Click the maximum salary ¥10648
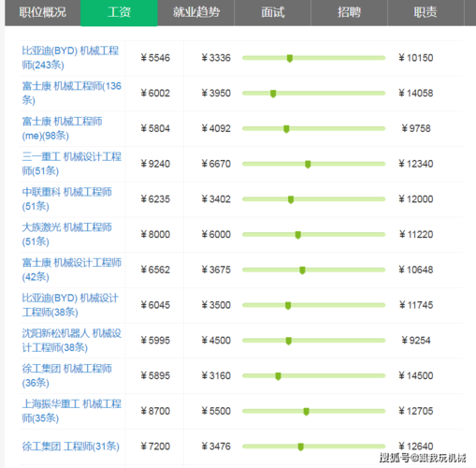The image size is (476, 468). [416, 270]
